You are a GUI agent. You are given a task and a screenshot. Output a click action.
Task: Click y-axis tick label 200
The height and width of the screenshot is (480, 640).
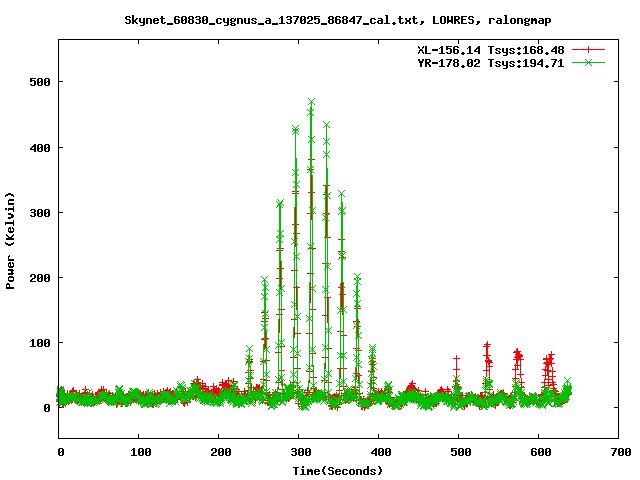tap(40, 278)
